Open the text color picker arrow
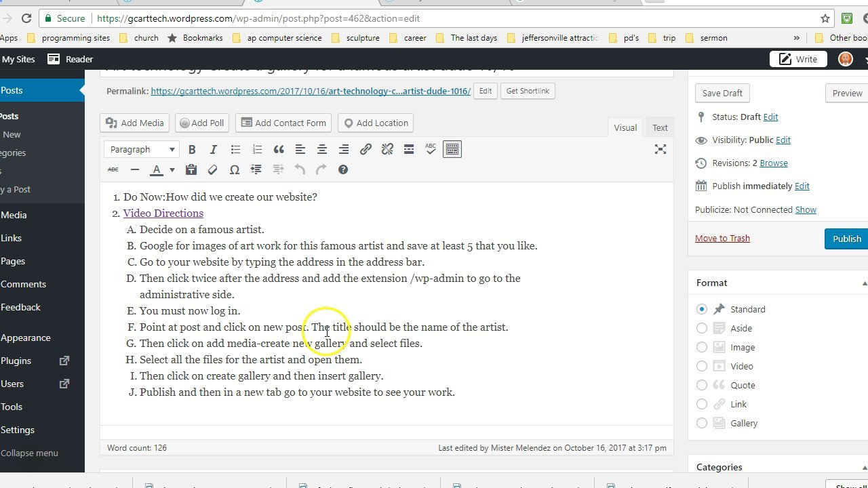The image size is (868, 488). (x=172, y=169)
